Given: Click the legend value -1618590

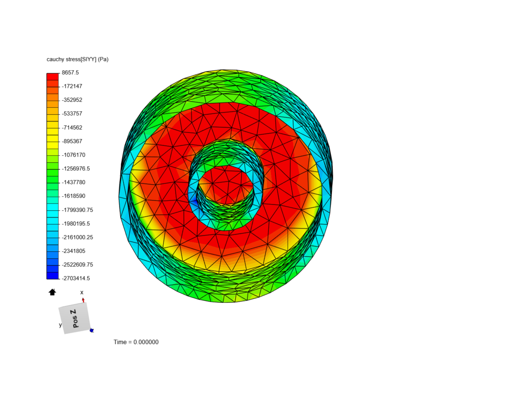Looking at the screenshot, I should [x=74, y=196].
